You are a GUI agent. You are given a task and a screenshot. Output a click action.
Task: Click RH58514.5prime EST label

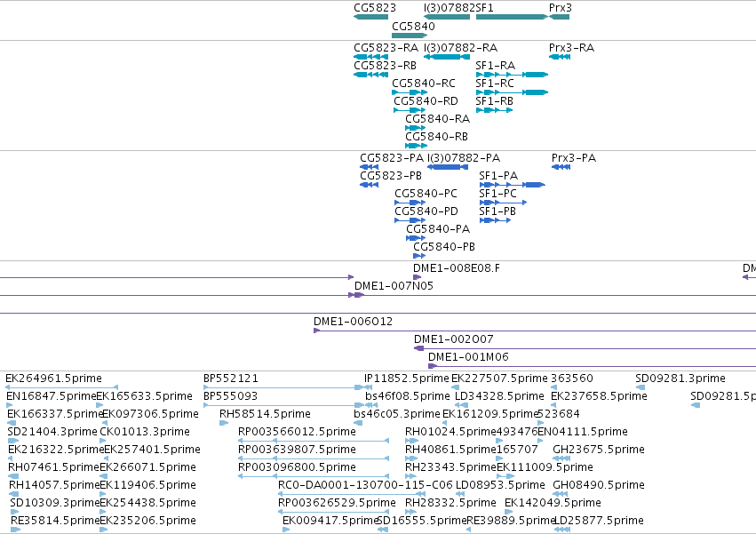(265, 414)
